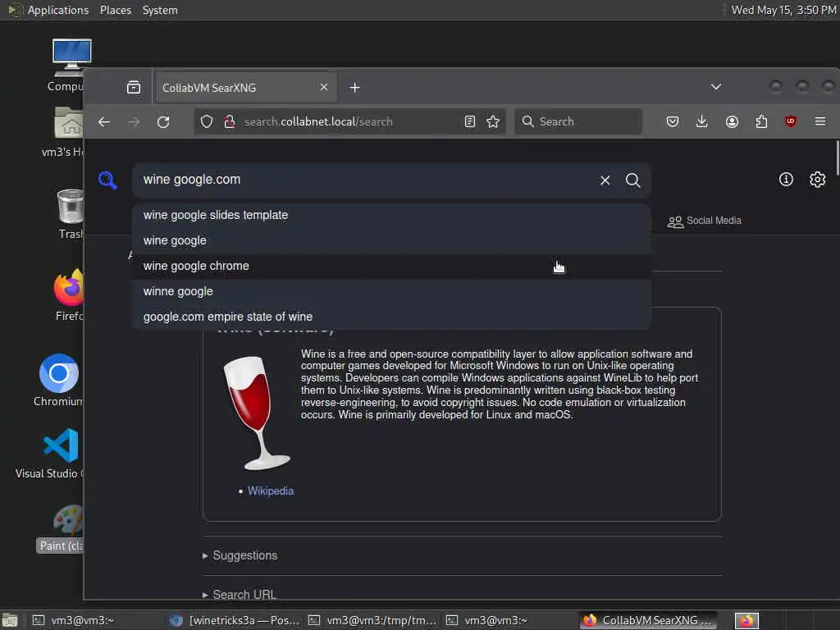Open the extensions puzzle icon
This screenshot has width=840, height=630.
click(761, 121)
